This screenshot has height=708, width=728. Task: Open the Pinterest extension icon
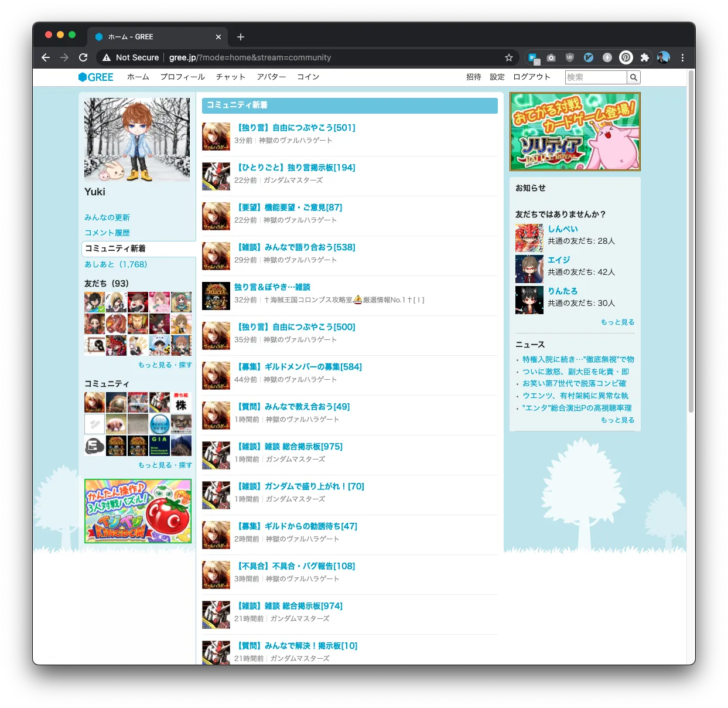click(626, 57)
